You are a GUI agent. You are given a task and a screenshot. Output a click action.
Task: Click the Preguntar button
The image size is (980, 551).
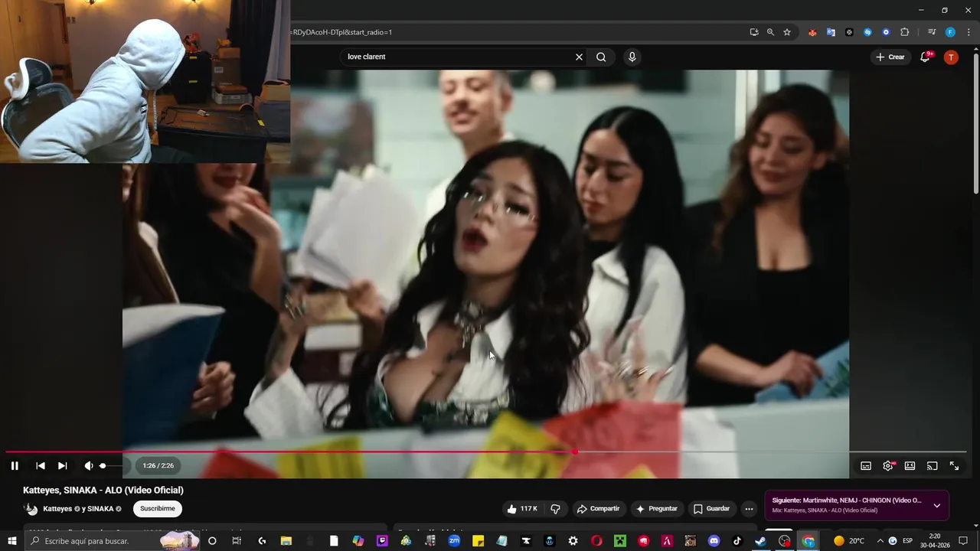(x=657, y=509)
